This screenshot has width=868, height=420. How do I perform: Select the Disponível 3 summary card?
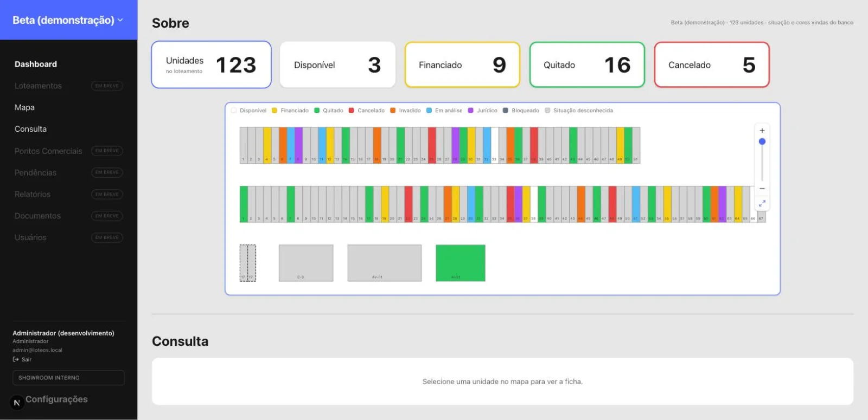pyautogui.click(x=337, y=64)
